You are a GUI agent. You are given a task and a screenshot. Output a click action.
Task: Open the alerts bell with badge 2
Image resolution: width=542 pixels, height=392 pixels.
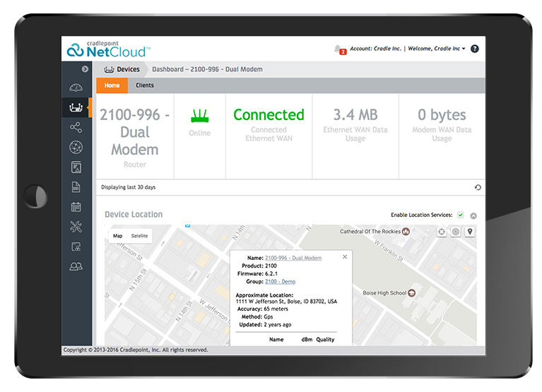click(x=339, y=49)
